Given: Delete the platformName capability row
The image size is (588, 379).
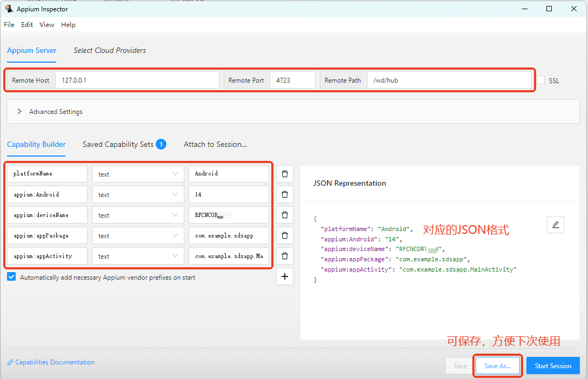Looking at the screenshot, I should [x=285, y=174].
